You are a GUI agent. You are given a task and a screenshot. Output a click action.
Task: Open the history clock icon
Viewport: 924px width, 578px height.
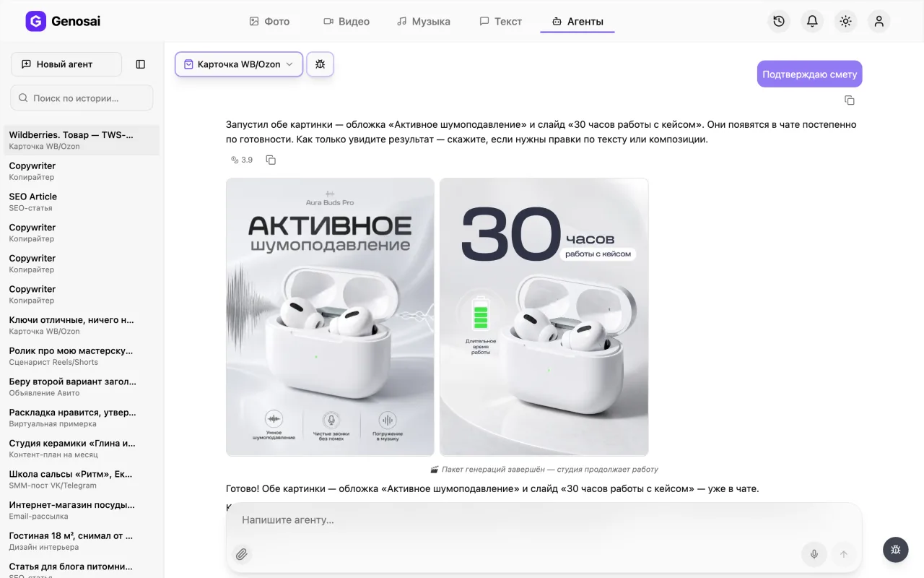(779, 21)
